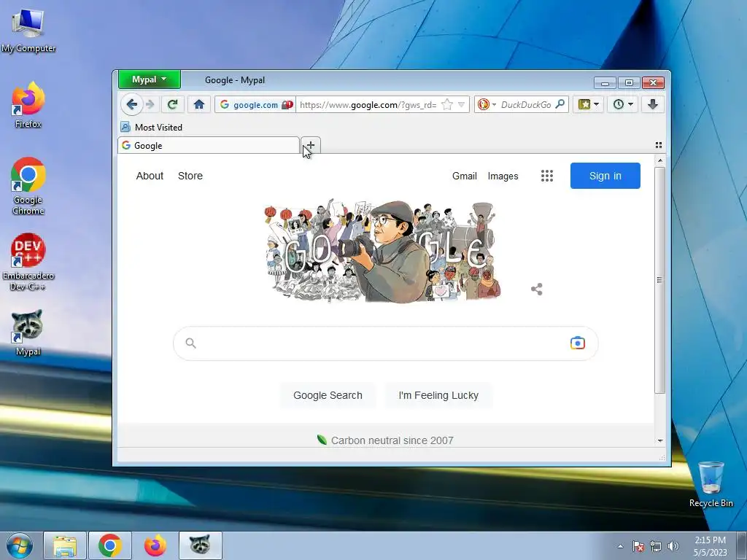The height and width of the screenshot is (560, 747).
Task: Click the page scrollbar up arrow
Action: [659, 161]
